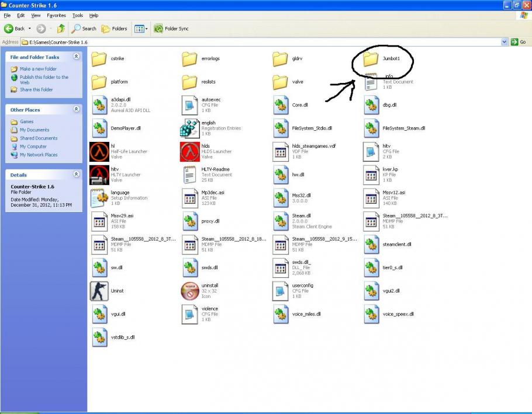Open the Views dropdown button
This screenshot has height=414, width=532.
point(141,29)
